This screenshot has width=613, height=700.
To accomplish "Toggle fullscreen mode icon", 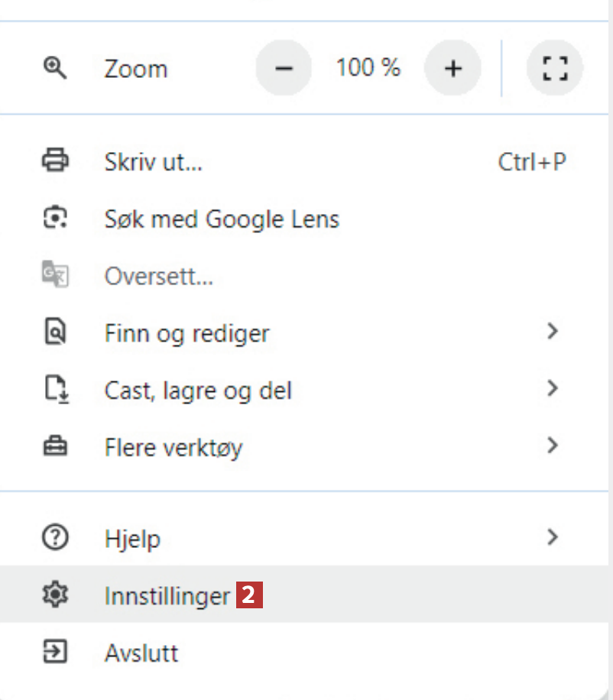I will click(x=555, y=69).
